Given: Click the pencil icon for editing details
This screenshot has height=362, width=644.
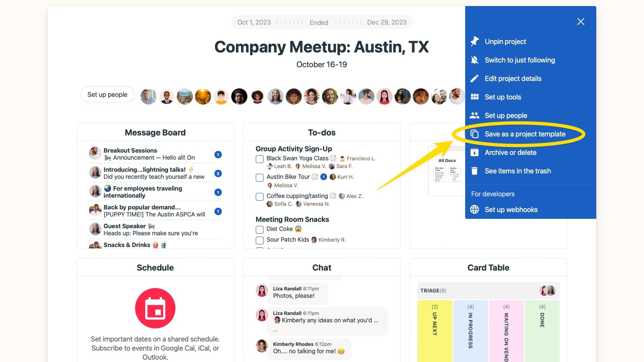Looking at the screenshot, I should click(474, 78).
